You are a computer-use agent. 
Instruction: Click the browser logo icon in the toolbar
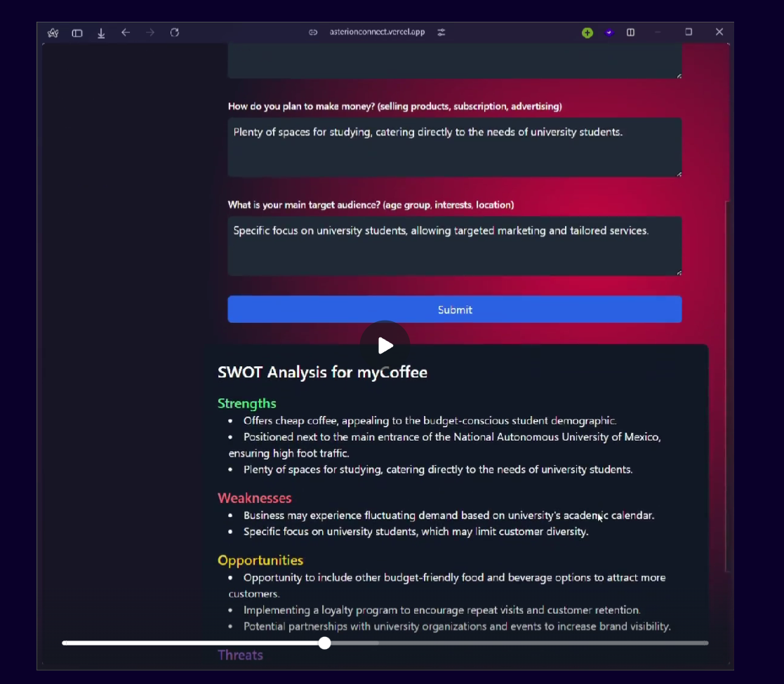click(x=53, y=33)
